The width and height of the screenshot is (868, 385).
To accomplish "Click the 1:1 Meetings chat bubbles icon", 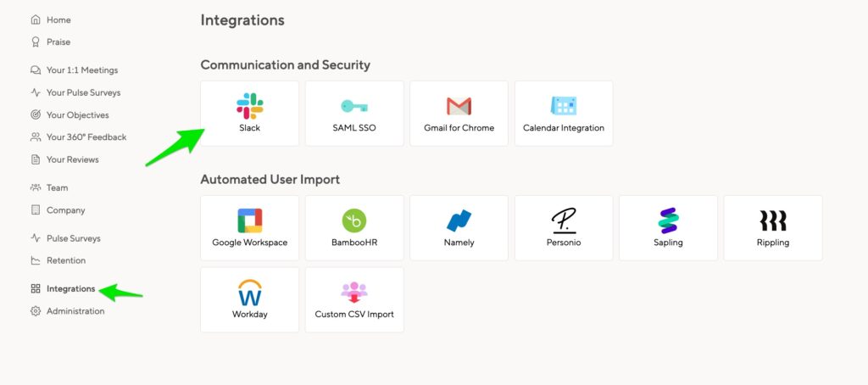I will [36, 70].
